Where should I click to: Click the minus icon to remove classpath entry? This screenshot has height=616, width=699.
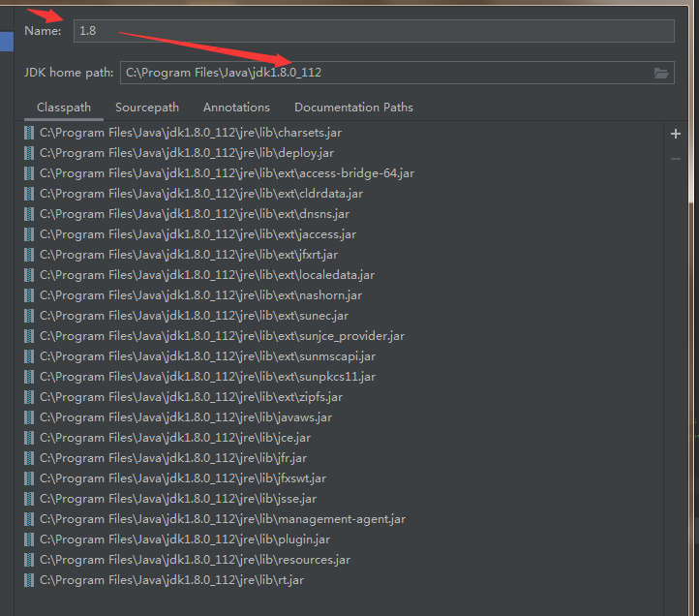pyautogui.click(x=676, y=159)
